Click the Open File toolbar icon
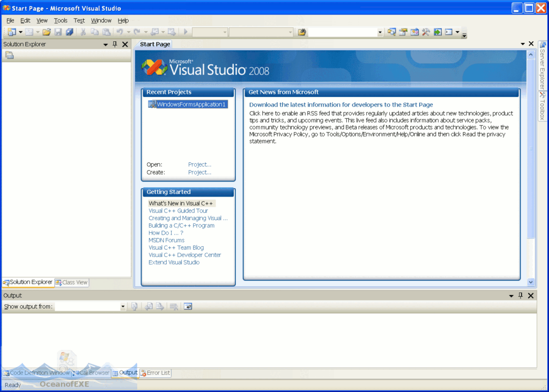Screen dimensions: 549x392 coord(46,32)
